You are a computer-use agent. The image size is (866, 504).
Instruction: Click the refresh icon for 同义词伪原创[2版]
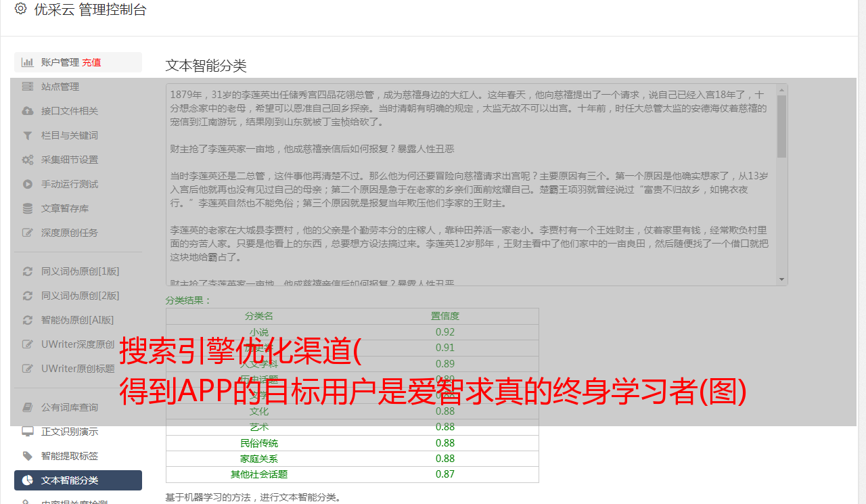point(27,296)
